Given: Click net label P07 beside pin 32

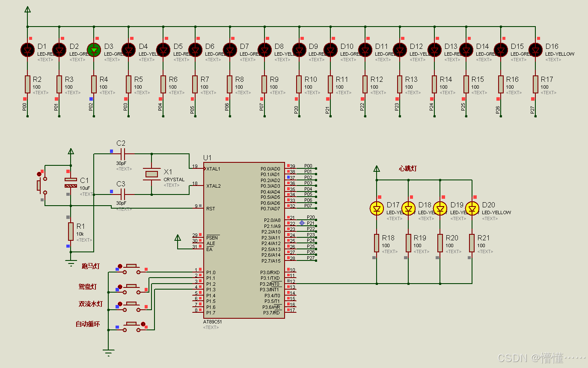Looking at the screenshot, I should 308,206.
